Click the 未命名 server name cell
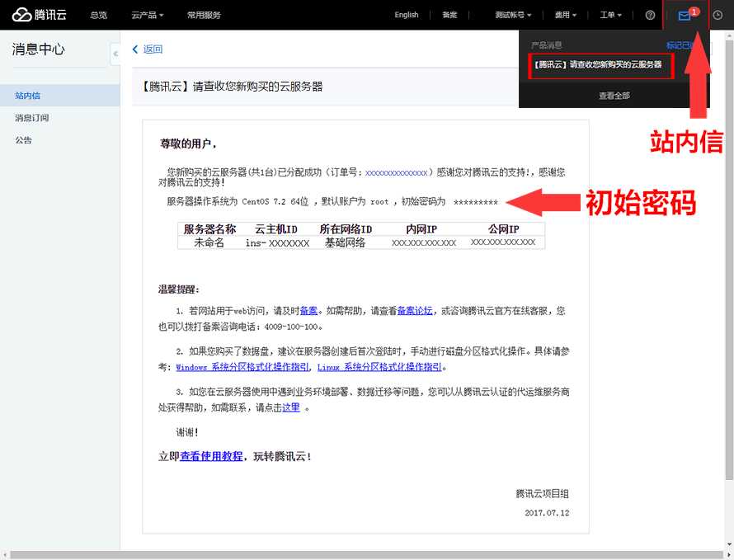Screen dimensions: 734x560 (209, 242)
